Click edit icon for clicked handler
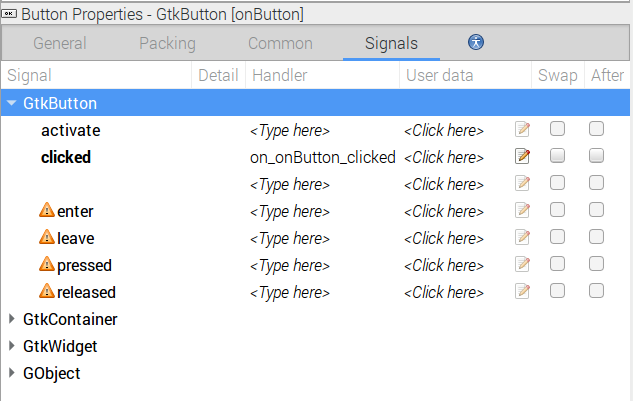Screen dimensions: 633x401 522,156
